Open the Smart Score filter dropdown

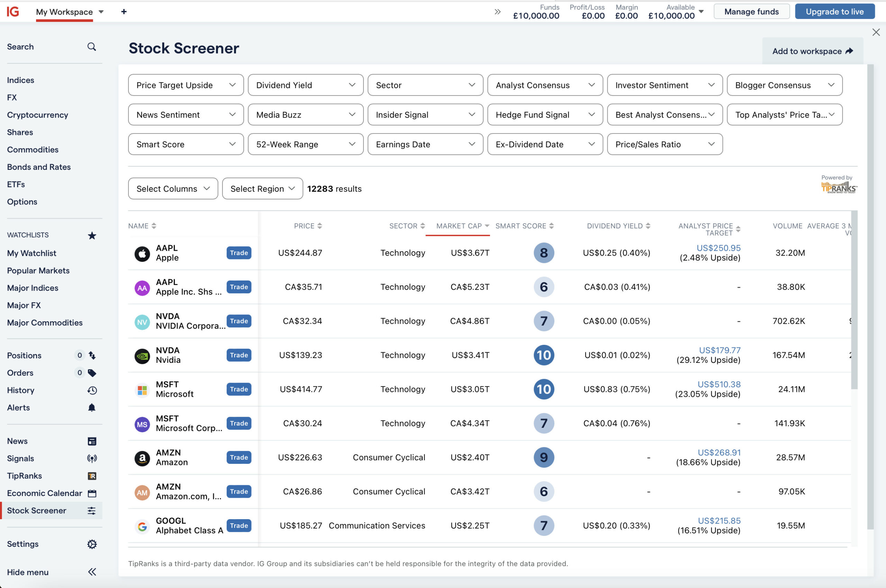pyautogui.click(x=186, y=144)
